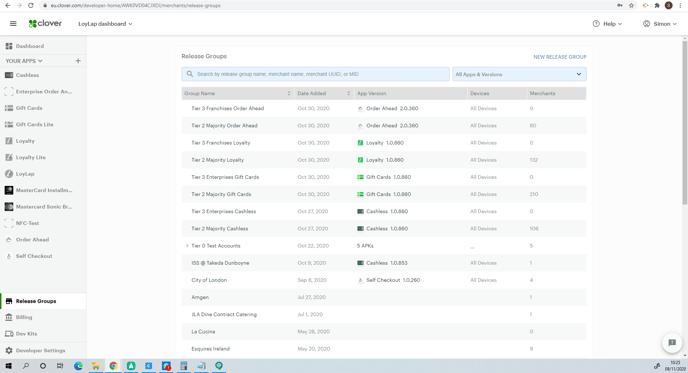
Task: Collapse the YOUR APPS section
Action: [x=24, y=61]
